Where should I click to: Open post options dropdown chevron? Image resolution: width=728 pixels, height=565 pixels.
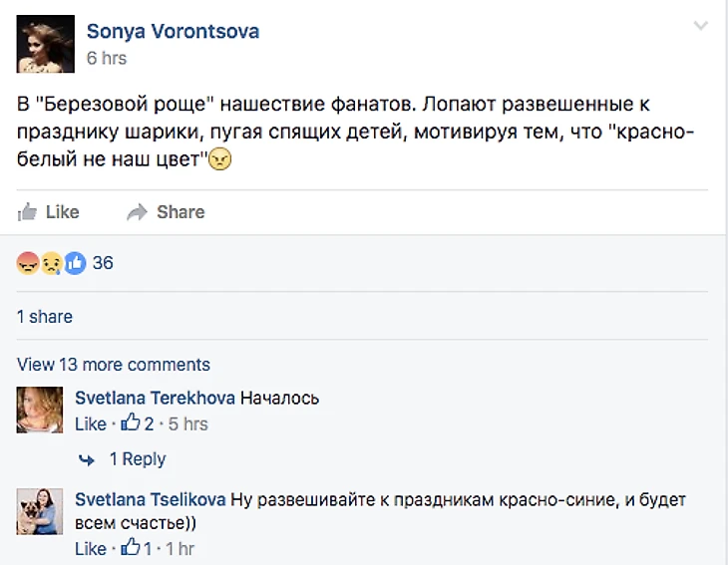pos(701,25)
